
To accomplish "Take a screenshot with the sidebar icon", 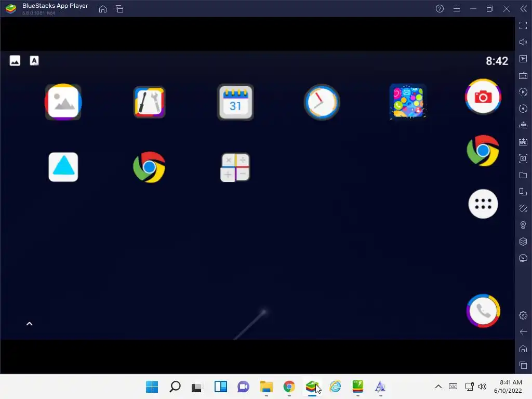I will 523,158.
